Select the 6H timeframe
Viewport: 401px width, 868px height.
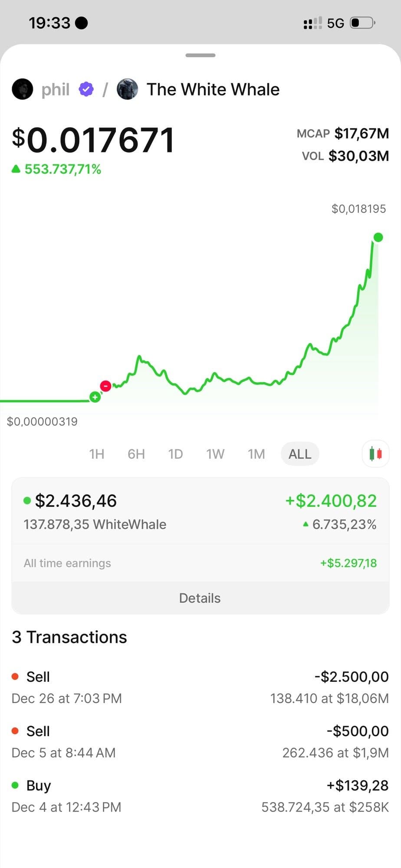coord(136,454)
